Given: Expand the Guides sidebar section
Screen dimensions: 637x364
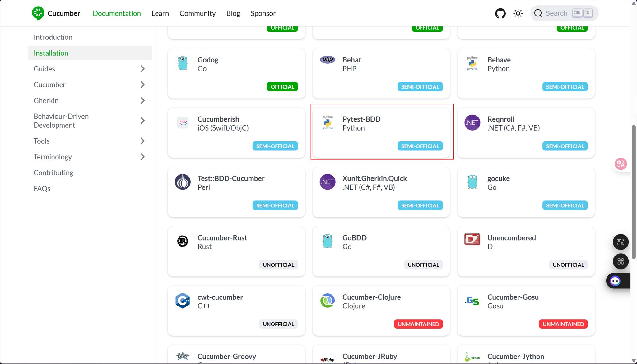Looking at the screenshot, I should [x=142, y=69].
